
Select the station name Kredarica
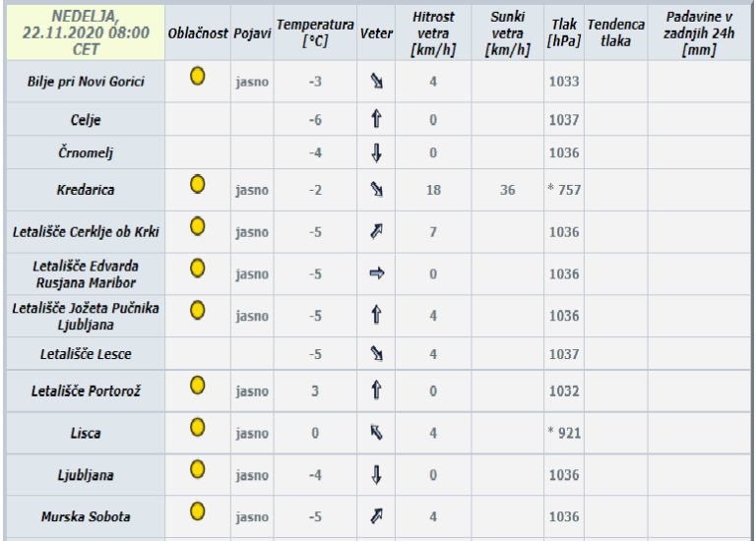click(86, 190)
